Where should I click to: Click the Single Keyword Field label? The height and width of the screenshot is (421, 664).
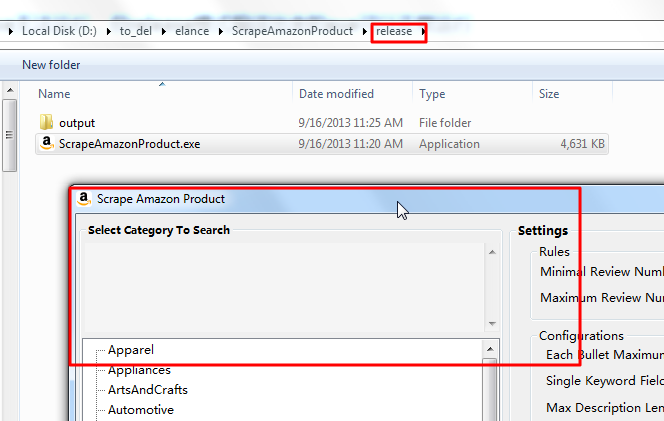click(x=605, y=381)
